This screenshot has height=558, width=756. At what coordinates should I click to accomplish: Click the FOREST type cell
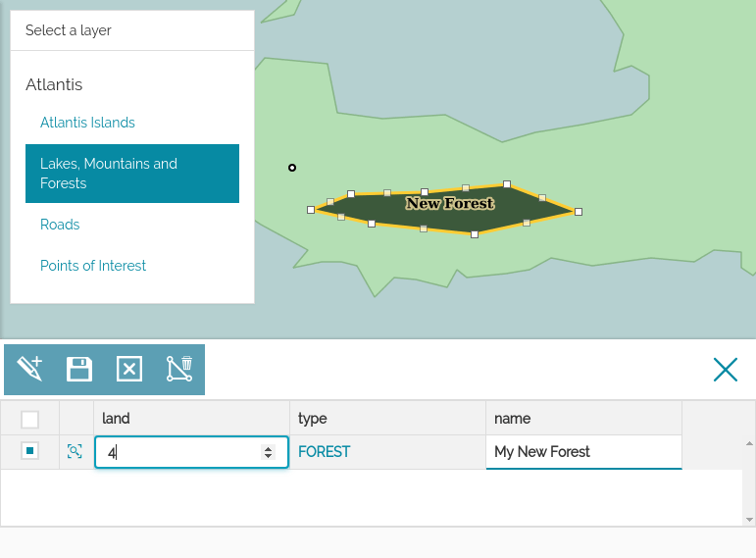tap(325, 452)
